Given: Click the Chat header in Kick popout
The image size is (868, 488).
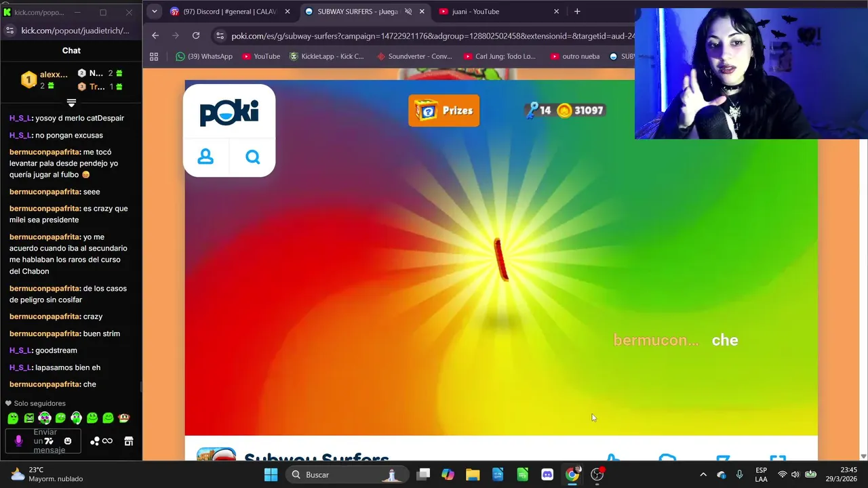Looking at the screenshot, I should 71,50.
